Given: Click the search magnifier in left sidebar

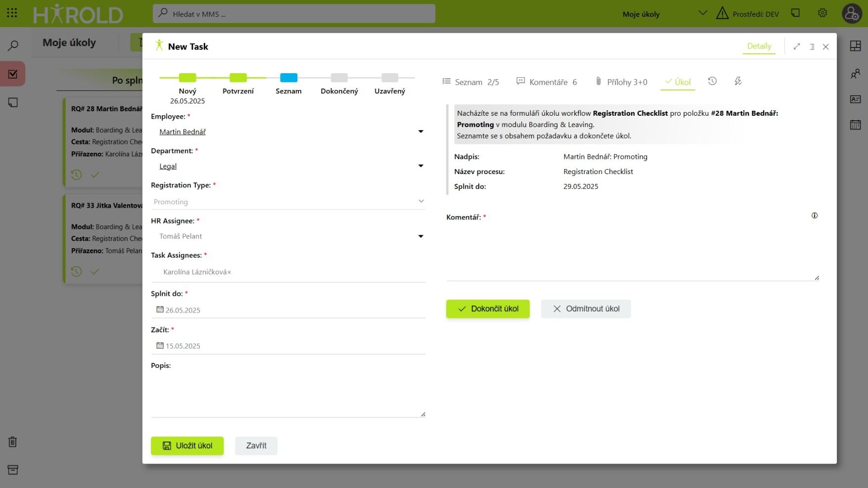Looking at the screenshot, I should [x=13, y=46].
